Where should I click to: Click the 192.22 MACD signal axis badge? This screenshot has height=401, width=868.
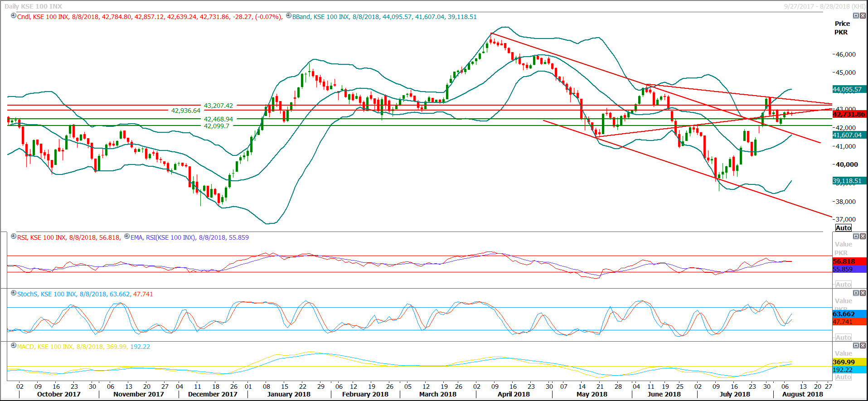[x=849, y=370]
